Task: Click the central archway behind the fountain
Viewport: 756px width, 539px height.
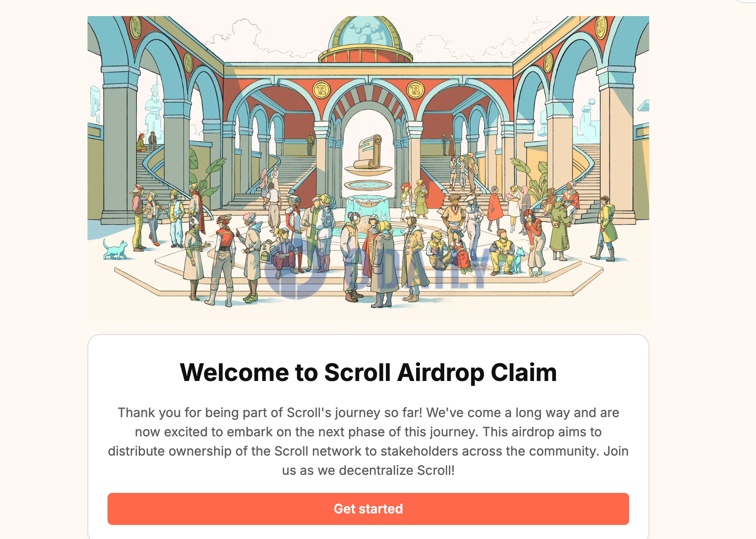Action: (368, 120)
